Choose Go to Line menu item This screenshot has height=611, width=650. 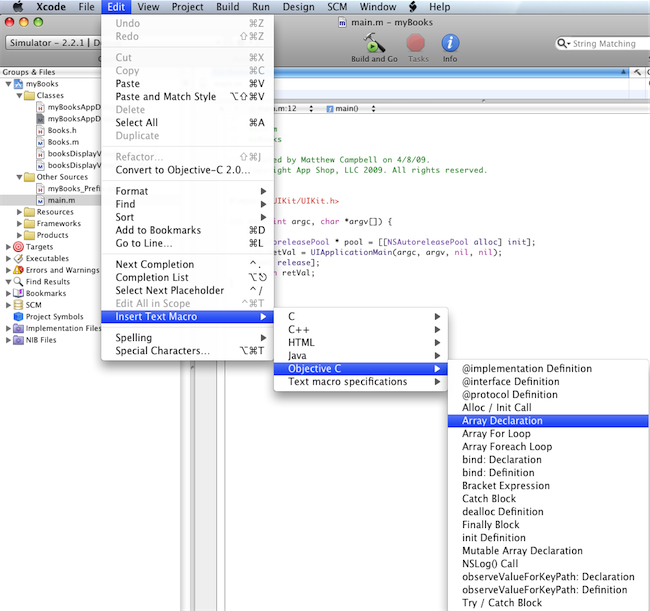187,243
